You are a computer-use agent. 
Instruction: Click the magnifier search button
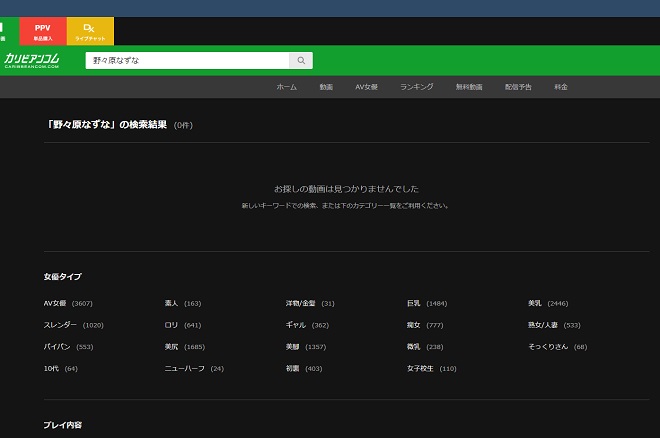point(301,61)
